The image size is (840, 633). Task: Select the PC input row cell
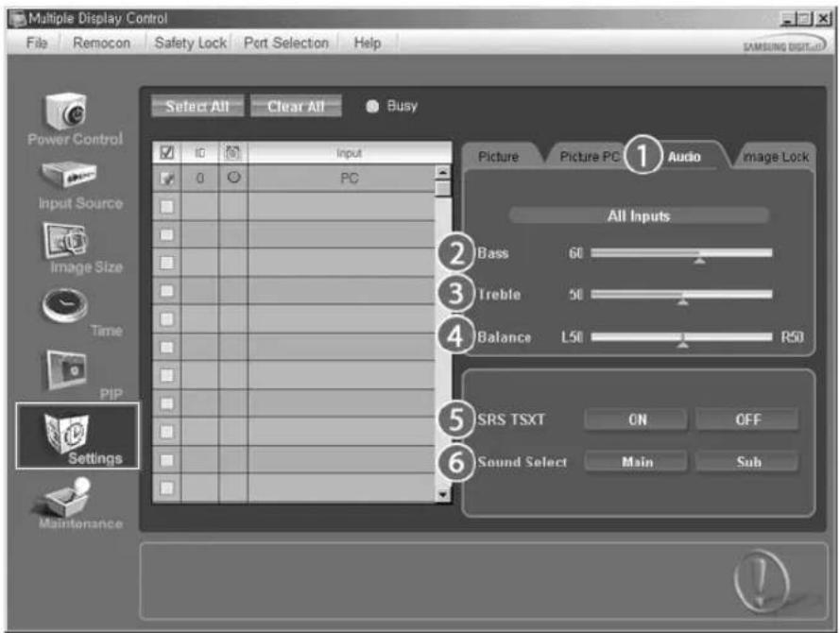coord(342,179)
